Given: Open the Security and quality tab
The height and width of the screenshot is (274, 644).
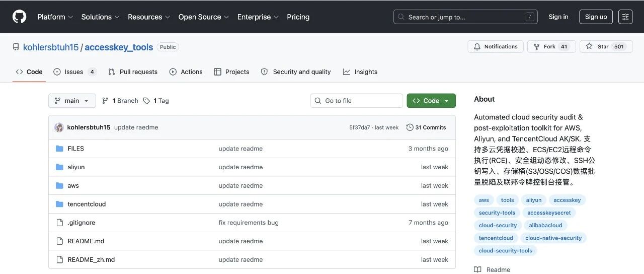Looking at the screenshot, I should [296, 72].
